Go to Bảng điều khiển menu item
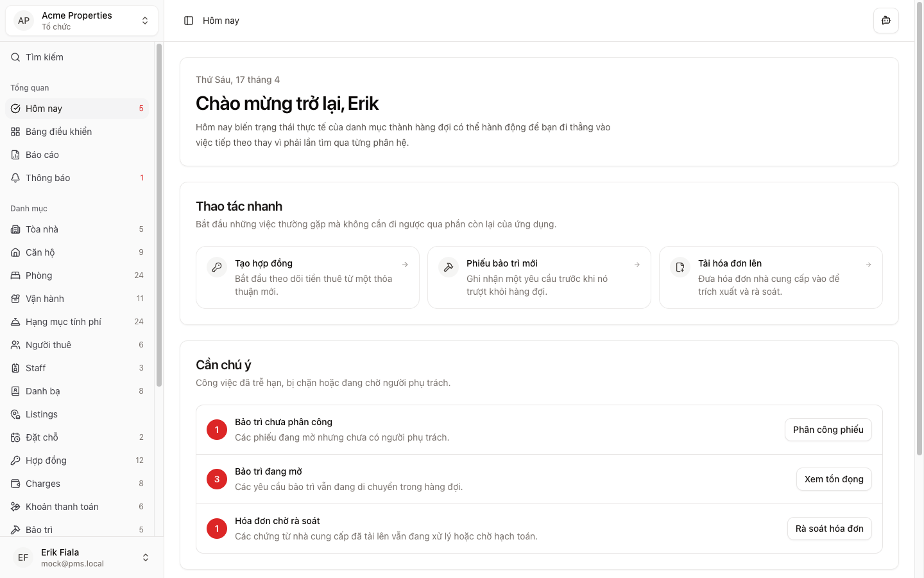The height and width of the screenshot is (578, 924). 58,132
